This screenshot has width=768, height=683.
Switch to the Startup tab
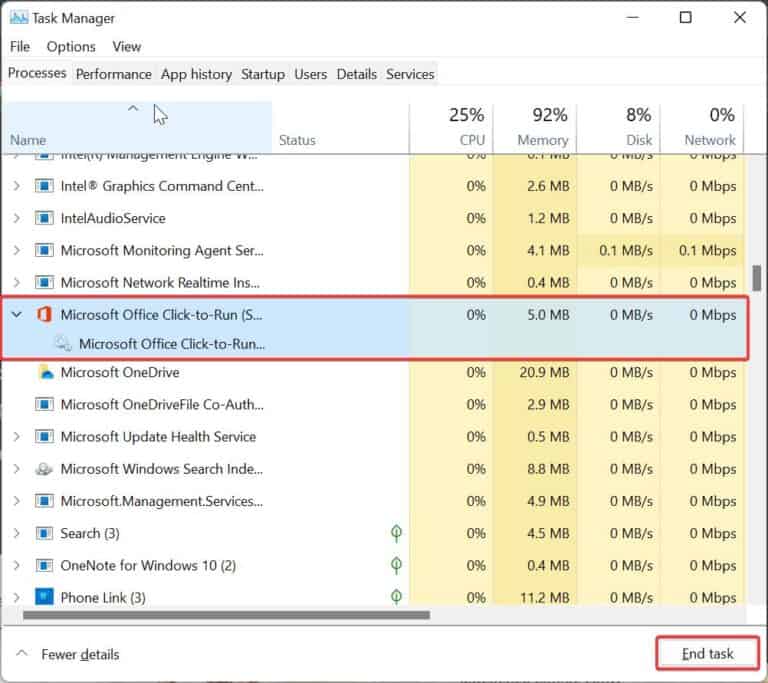[263, 74]
